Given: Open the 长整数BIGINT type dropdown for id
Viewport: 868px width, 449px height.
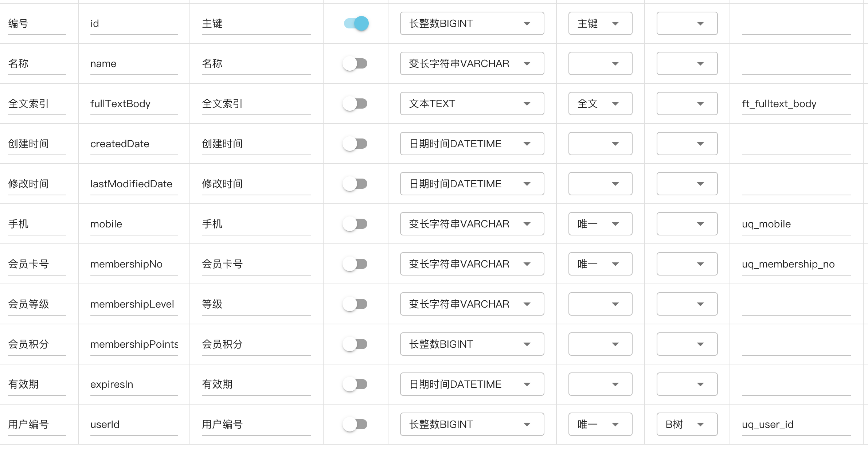Looking at the screenshot, I should click(472, 24).
